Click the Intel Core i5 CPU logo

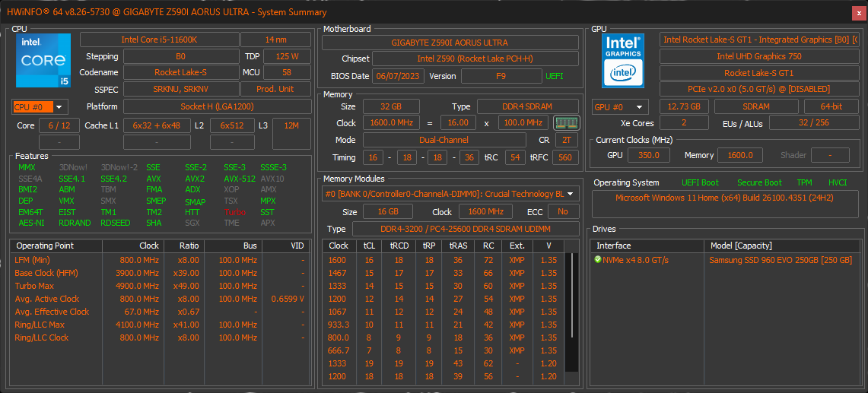pyautogui.click(x=43, y=60)
